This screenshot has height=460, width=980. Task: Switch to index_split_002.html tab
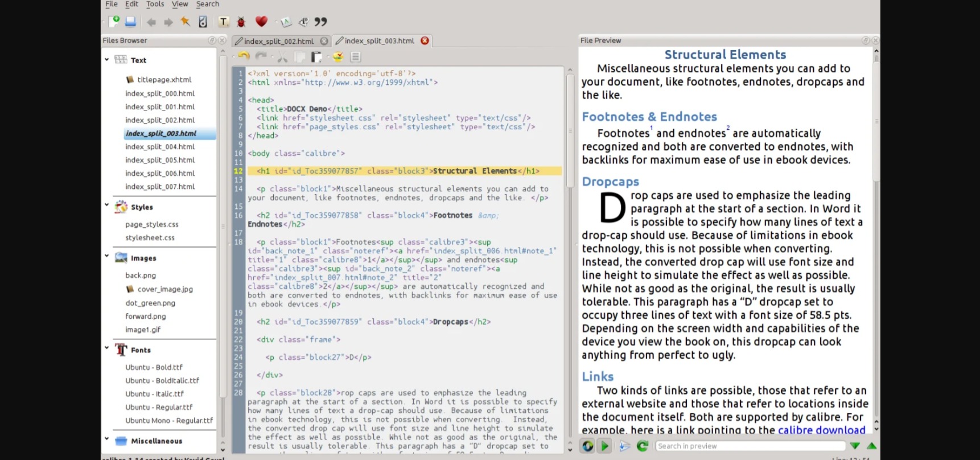coord(278,41)
